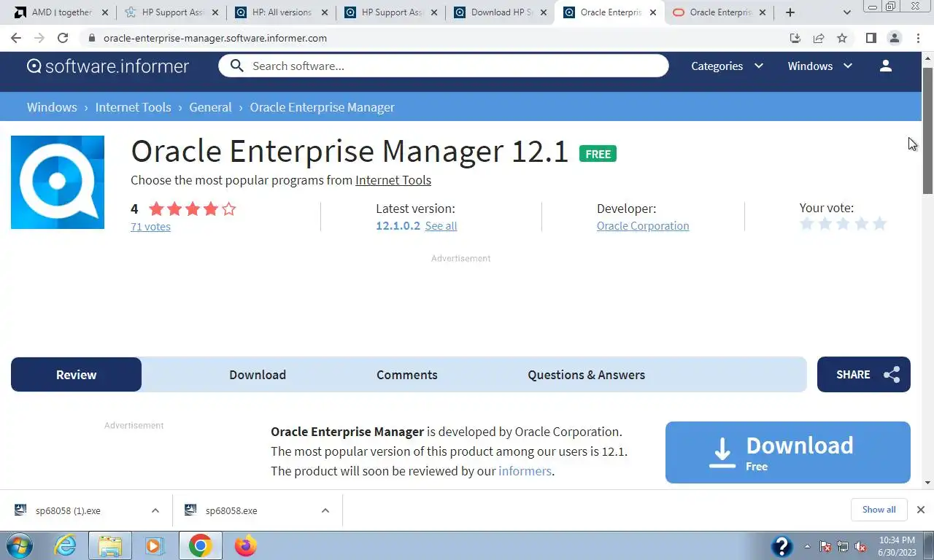This screenshot has width=934, height=560.
Task: Click Windows in the breadcrumb
Action: (x=52, y=107)
